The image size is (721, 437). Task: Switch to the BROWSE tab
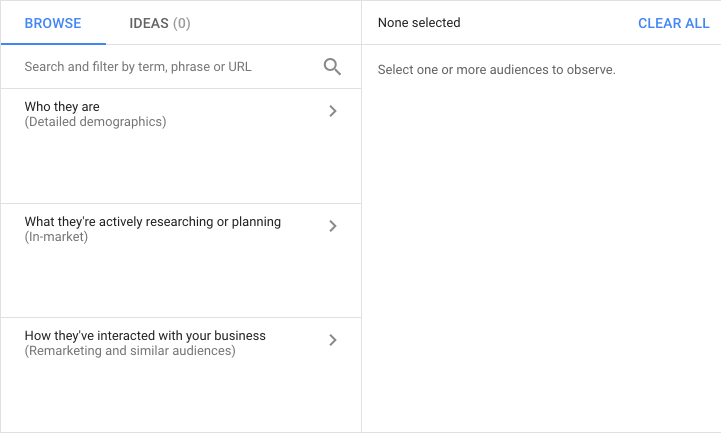53,23
